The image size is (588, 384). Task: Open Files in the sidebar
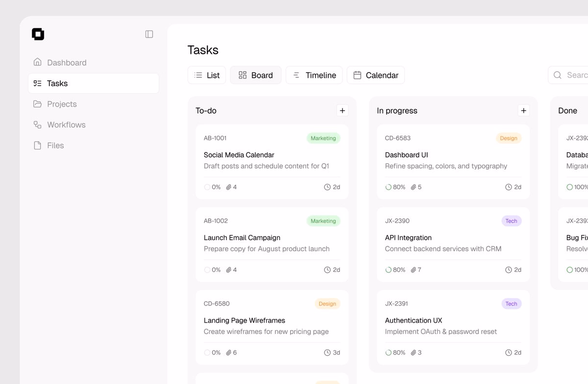point(94,145)
